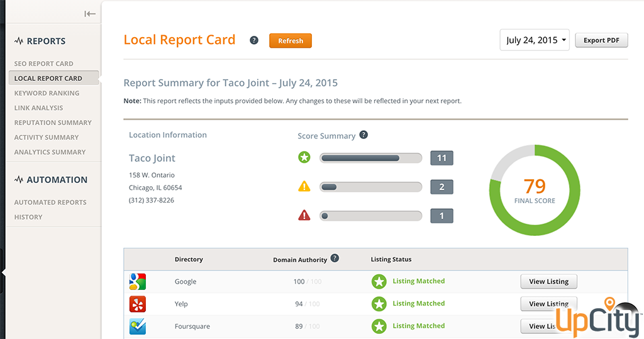Click the yellow warning triangle icon
644x339 pixels.
point(304,186)
